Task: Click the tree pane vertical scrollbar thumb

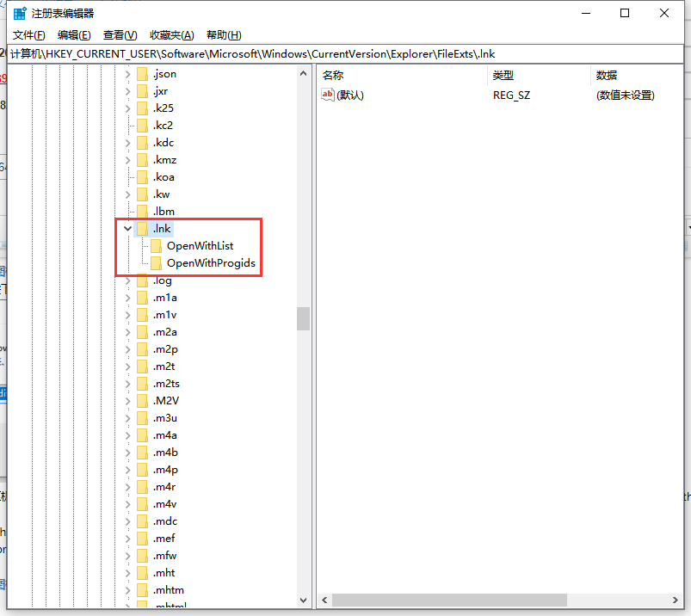Action: [x=303, y=318]
